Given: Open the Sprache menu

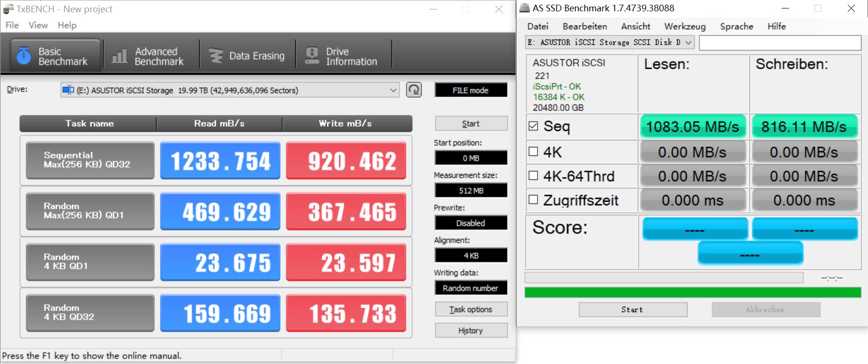Looking at the screenshot, I should pos(737,26).
